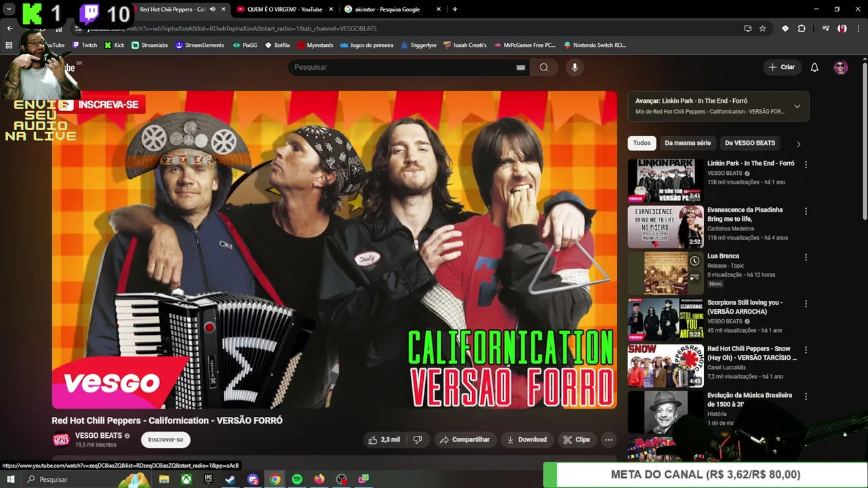
Task: Click the Inscrever-se subscribe button
Action: point(165,440)
